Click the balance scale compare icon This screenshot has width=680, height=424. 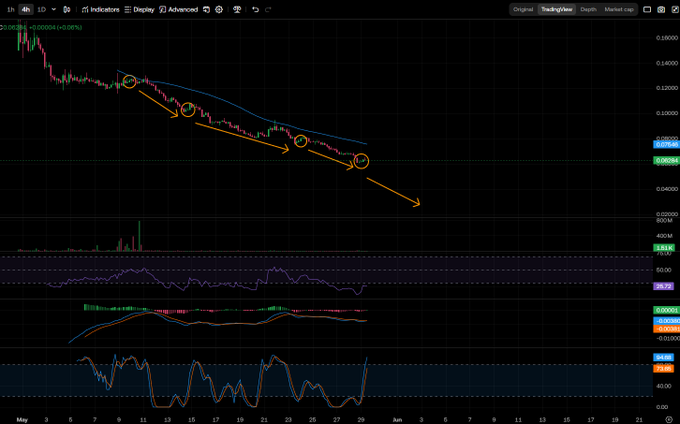237,10
